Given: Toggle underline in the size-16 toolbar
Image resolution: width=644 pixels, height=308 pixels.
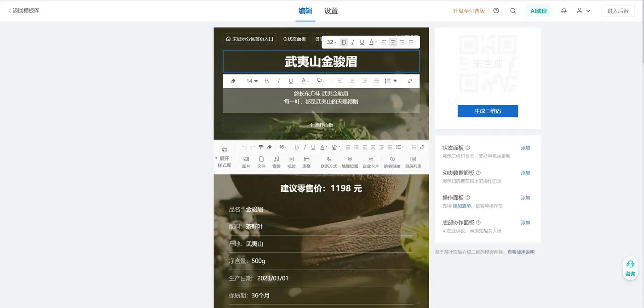Looking at the screenshot, I should coord(313,147).
